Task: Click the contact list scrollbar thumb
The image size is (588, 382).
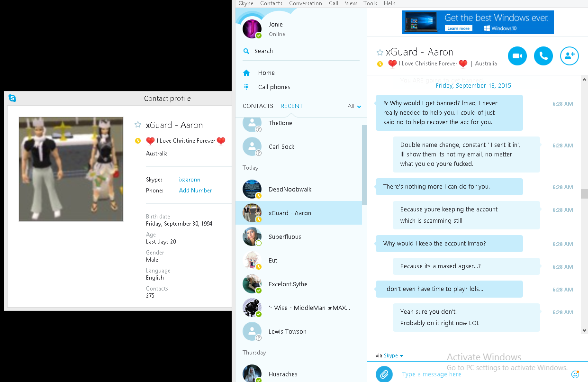Action: (364, 165)
